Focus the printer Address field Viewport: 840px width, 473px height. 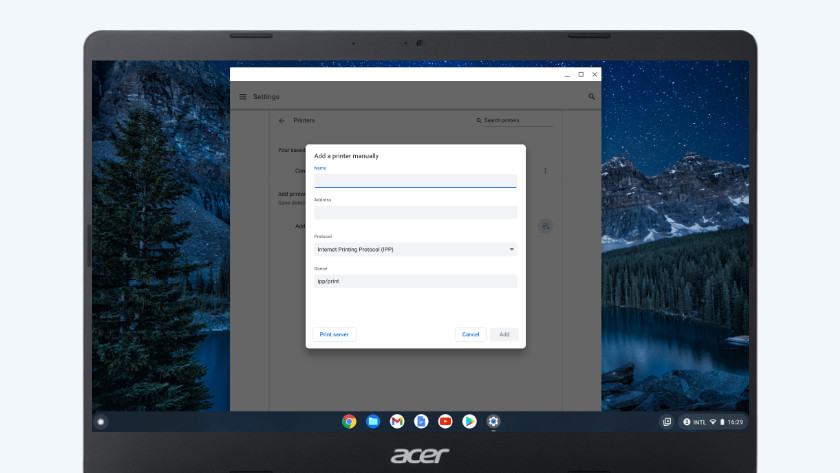tap(415, 212)
